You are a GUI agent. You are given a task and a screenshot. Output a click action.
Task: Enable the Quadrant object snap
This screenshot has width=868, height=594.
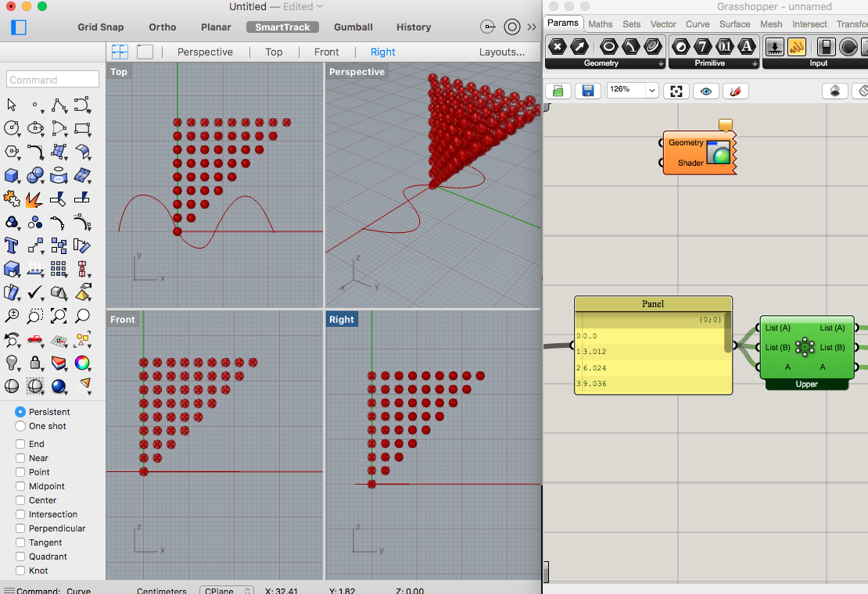[20, 556]
